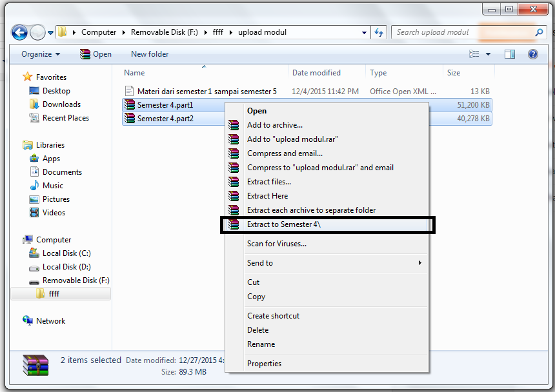Click the back navigation arrow
This screenshot has height=392, width=555.
click(x=19, y=32)
